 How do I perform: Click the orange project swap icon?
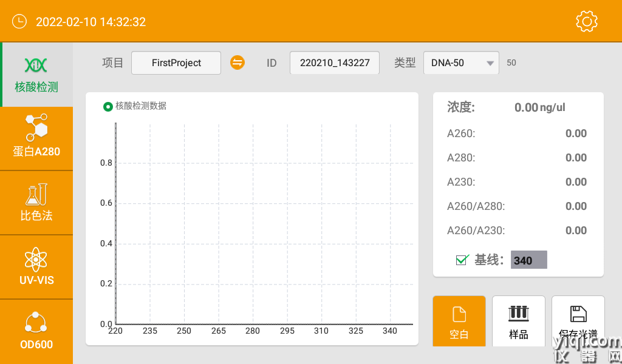pyautogui.click(x=238, y=62)
